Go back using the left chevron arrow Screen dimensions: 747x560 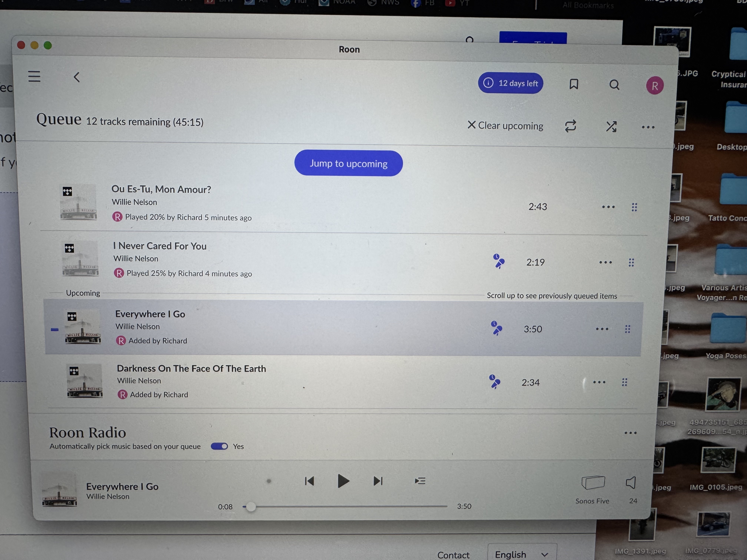point(77,77)
